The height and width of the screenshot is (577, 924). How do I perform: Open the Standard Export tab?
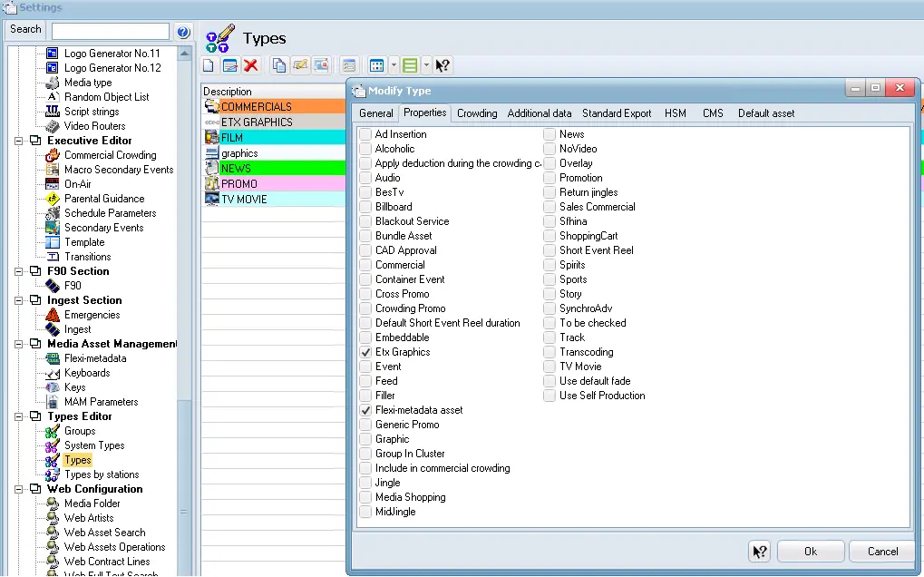point(617,113)
